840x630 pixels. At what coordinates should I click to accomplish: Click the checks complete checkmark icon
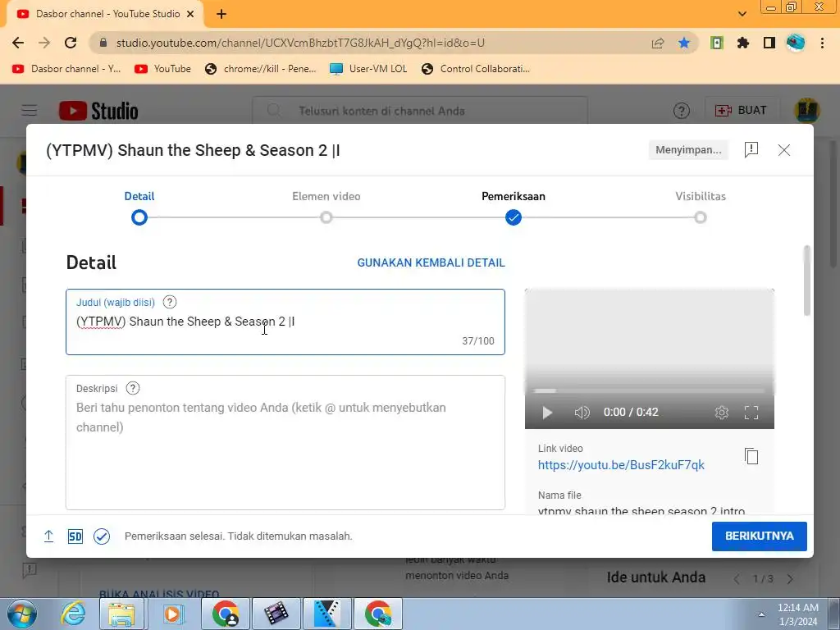point(102,536)
